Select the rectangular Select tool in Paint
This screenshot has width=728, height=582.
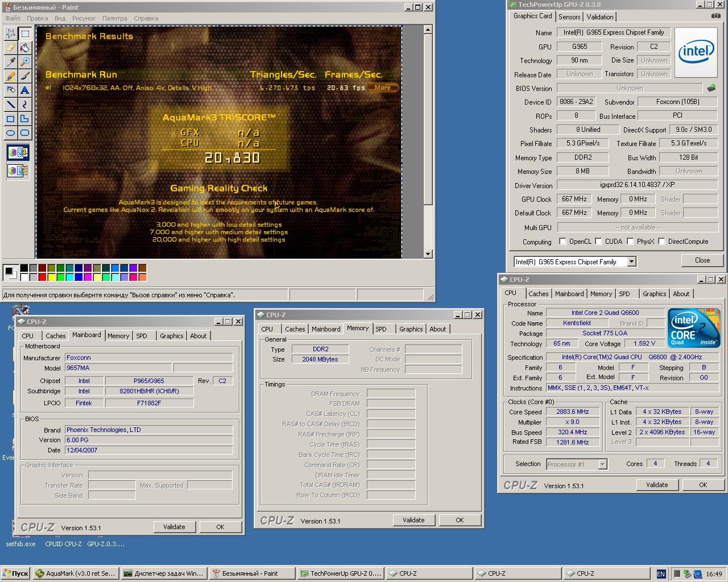pos(25,34)
